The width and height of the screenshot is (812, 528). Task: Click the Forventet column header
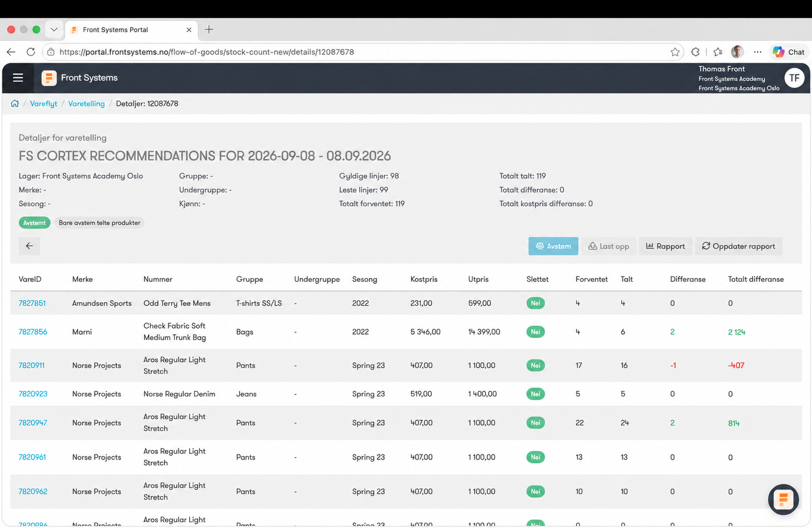(592, 279)
